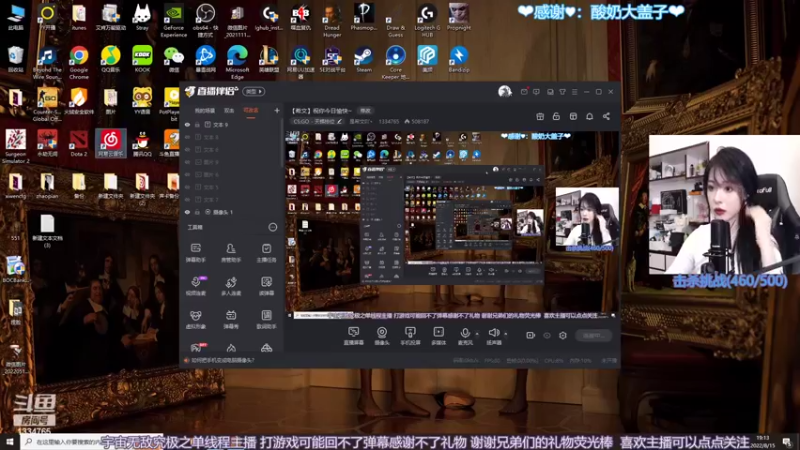Open the phone-camera help link at window bottom
The width and height of the screenshot is (800, 450).
pyautogui.click(x=222, y=360)
